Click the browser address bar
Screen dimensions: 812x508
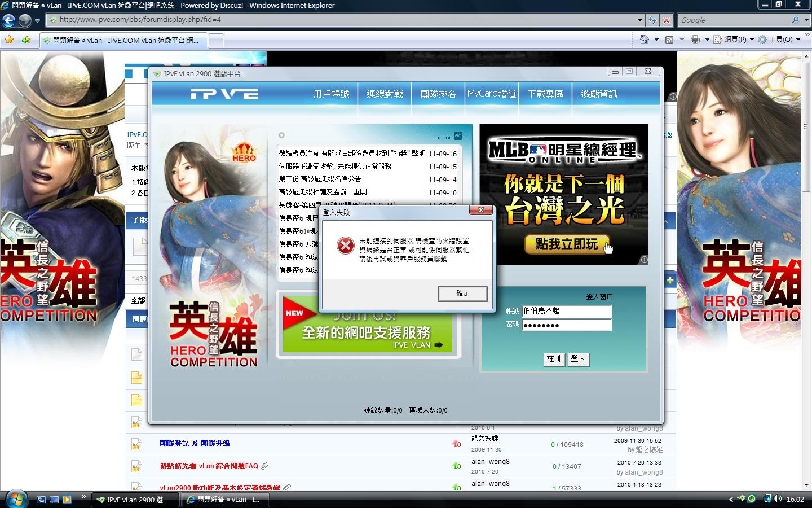pos(344,20)
